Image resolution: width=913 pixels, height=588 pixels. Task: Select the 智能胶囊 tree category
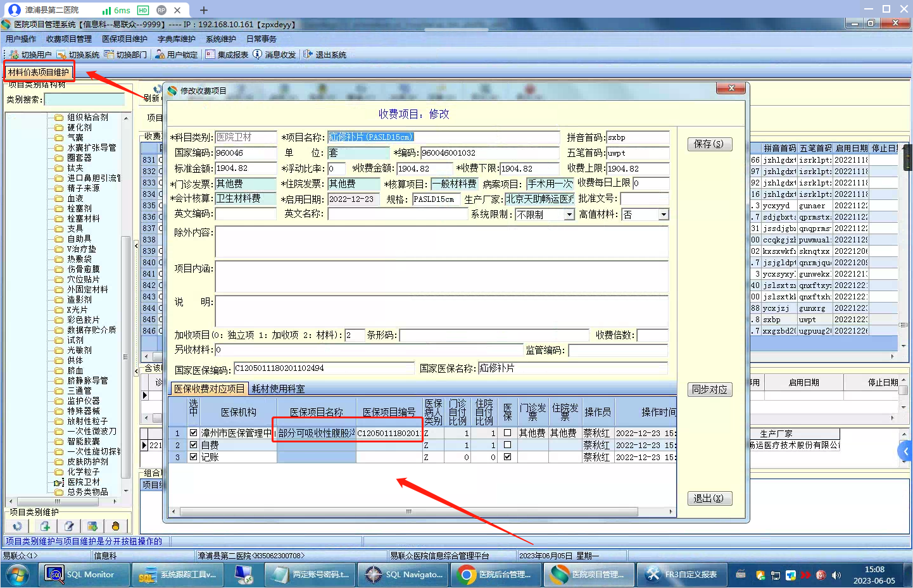(x=84, y=441)
